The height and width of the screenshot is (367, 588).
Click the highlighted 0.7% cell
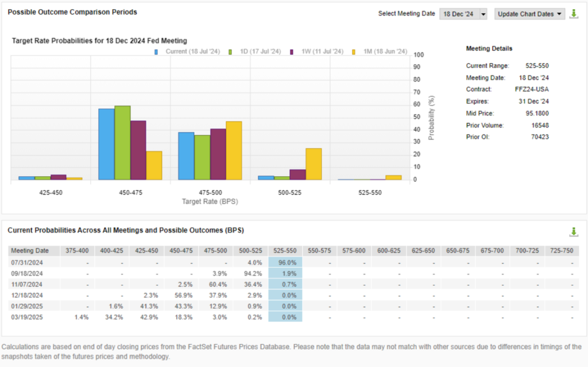point(285,284)
